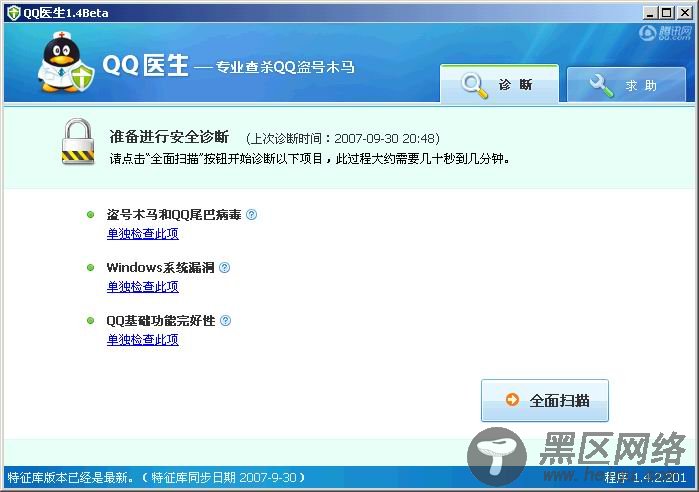Switch to the 诊断 tab
Screen dimensions: 699x492
click(x=499, y=84)
